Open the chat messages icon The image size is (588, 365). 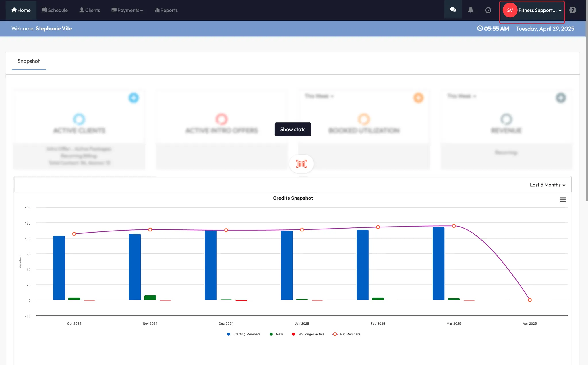coord(453,10)
